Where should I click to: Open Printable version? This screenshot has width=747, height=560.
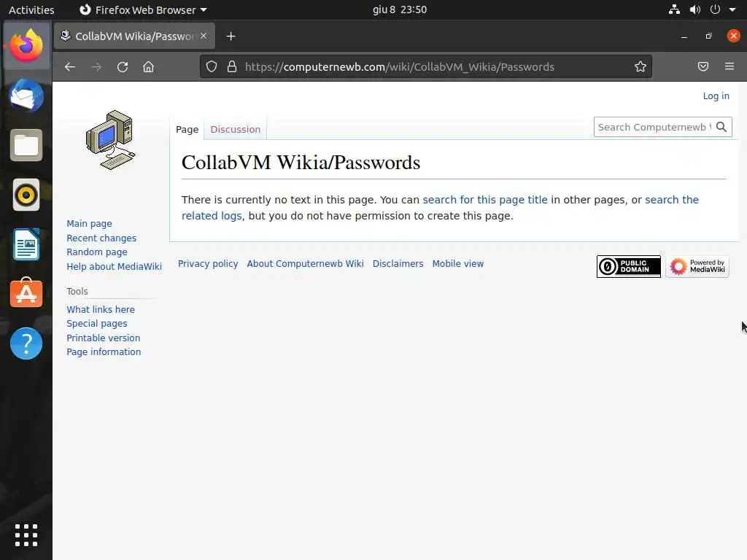104,338
